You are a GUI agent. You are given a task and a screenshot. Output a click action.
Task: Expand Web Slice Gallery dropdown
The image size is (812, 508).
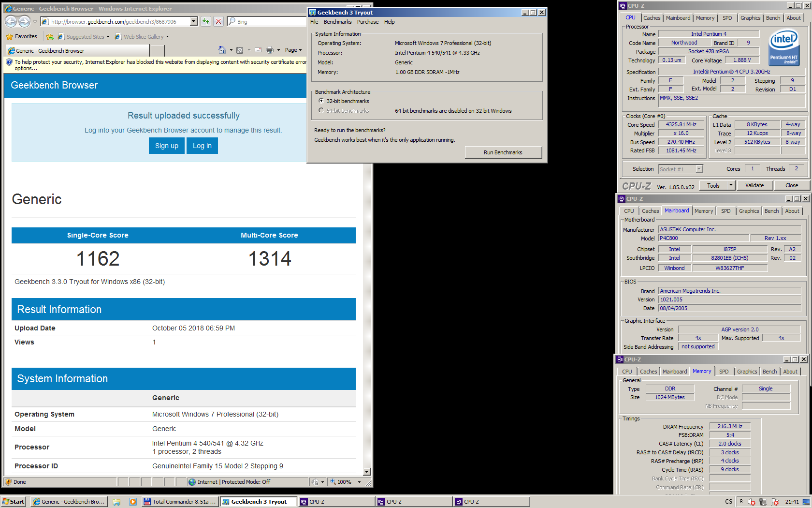coord(168,37)
